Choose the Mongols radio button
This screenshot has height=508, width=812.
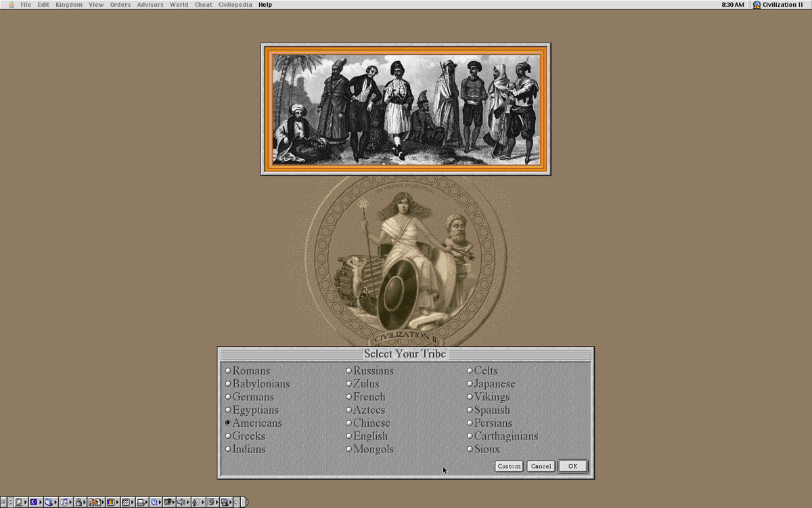369,449
